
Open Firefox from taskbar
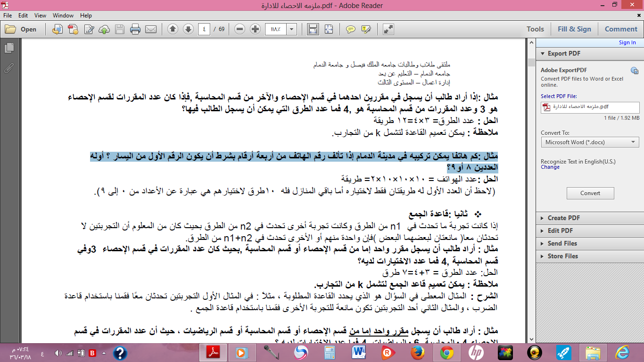tap(418, 352)
